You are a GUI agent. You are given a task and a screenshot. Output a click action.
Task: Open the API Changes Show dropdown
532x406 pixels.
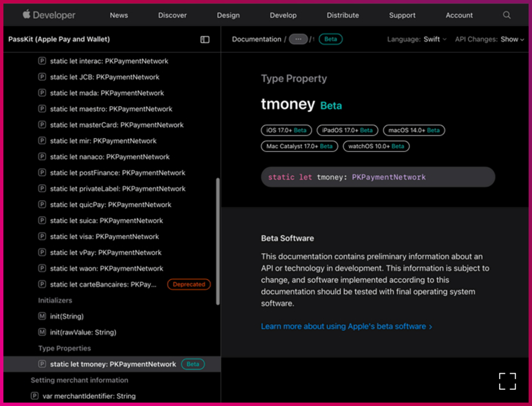pos(512,40)
